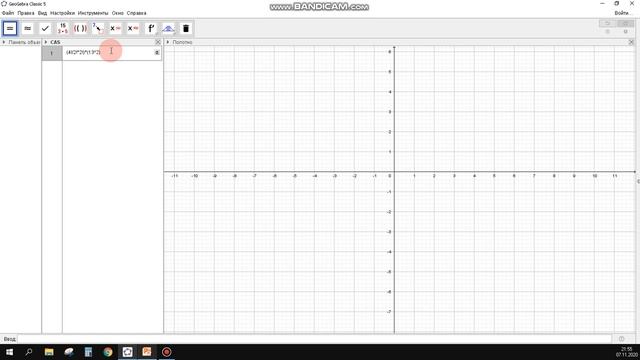Viewport: 640px width, 360px height.
Task: Open the help icon below Redo
Action: (625, 31)
